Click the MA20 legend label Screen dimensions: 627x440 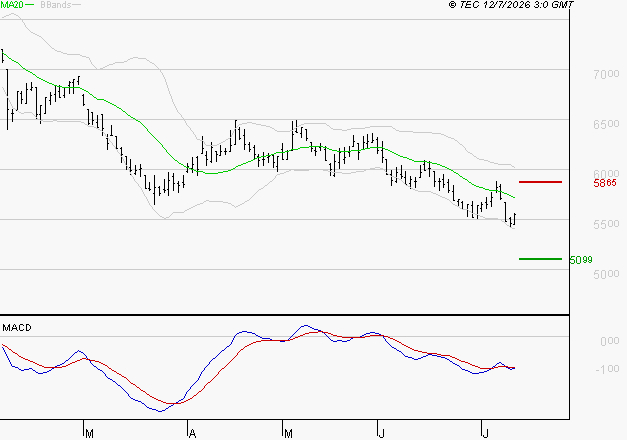[x=12, y=5]
